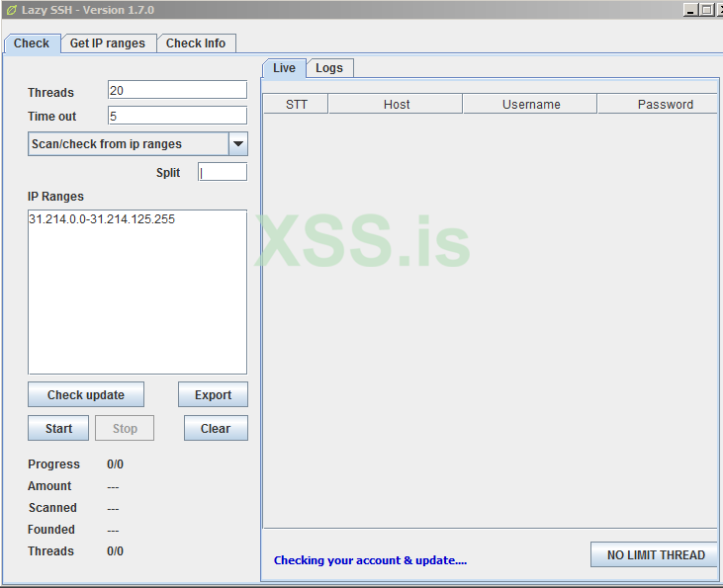Click the Password column header

pos(659,104)
